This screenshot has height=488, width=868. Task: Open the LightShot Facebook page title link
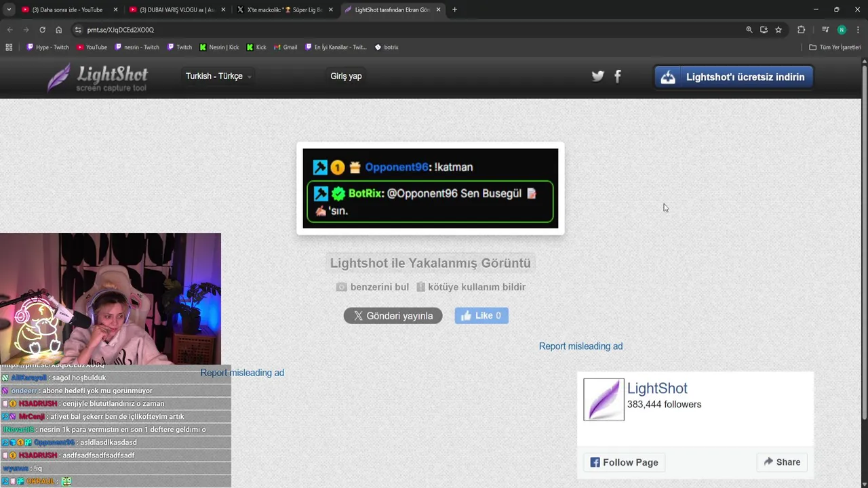point(657,388)
